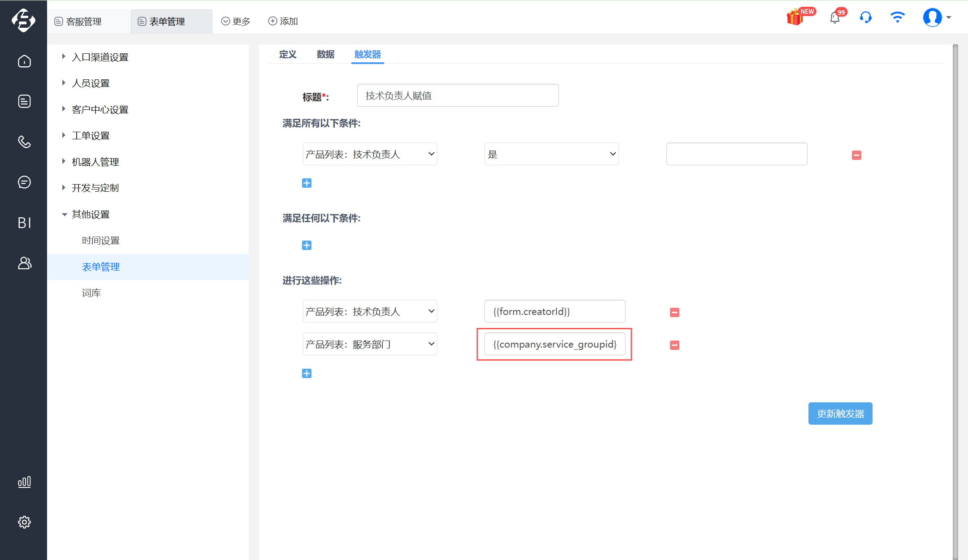The width and height of the screenshot is (968, 560).
Task: Open the 是 operator dropdown
Action: click(x=551, y=154)
